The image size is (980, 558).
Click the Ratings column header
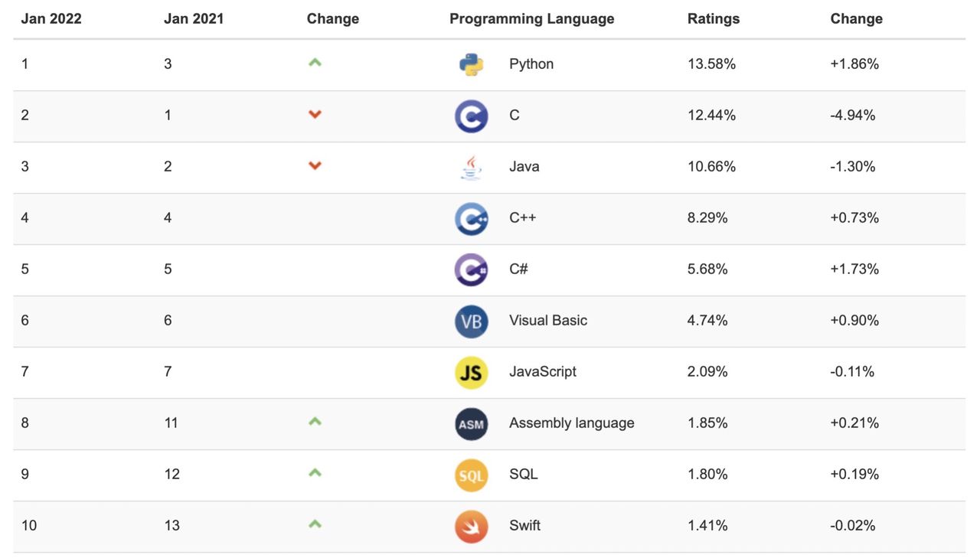click(714, 18)
